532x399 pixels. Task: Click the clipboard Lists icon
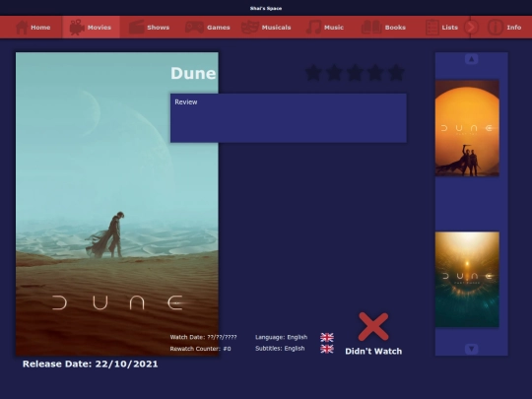pyautogui.click(x=432, y=28)
